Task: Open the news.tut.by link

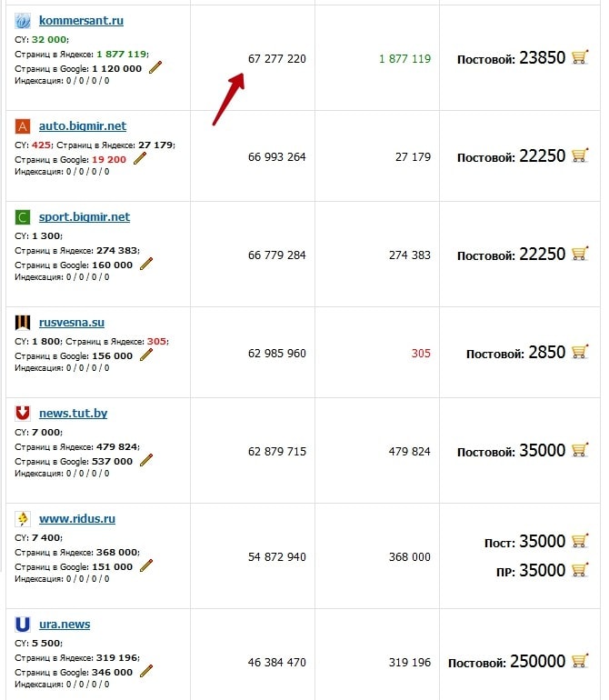Action: tap(73, 413)
